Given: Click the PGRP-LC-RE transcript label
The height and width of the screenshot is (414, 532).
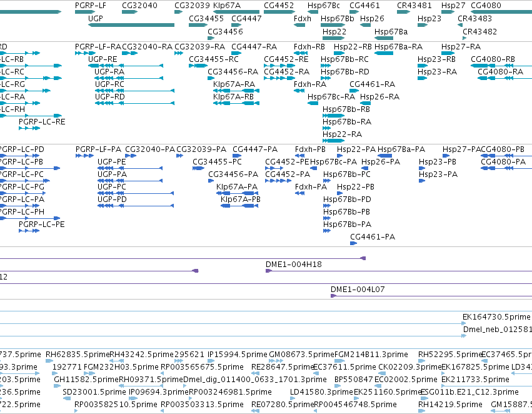Looking at the screenshot, I should 42,122.
